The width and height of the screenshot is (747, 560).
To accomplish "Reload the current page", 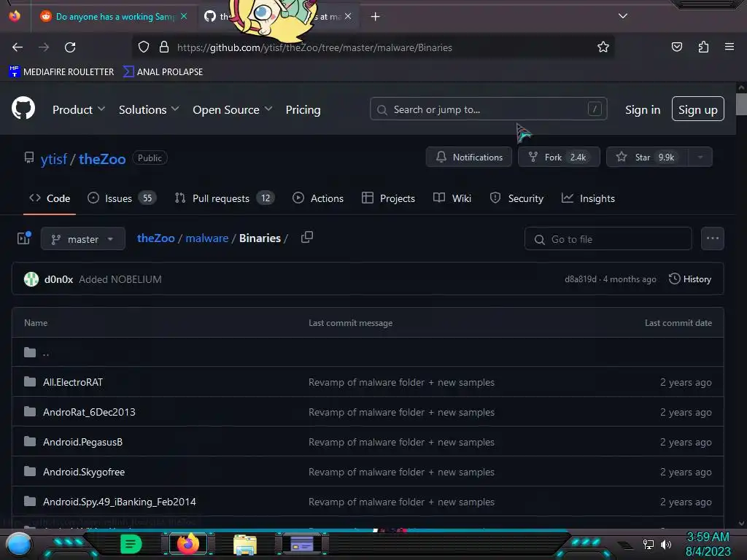I will [x=70, y=47].
